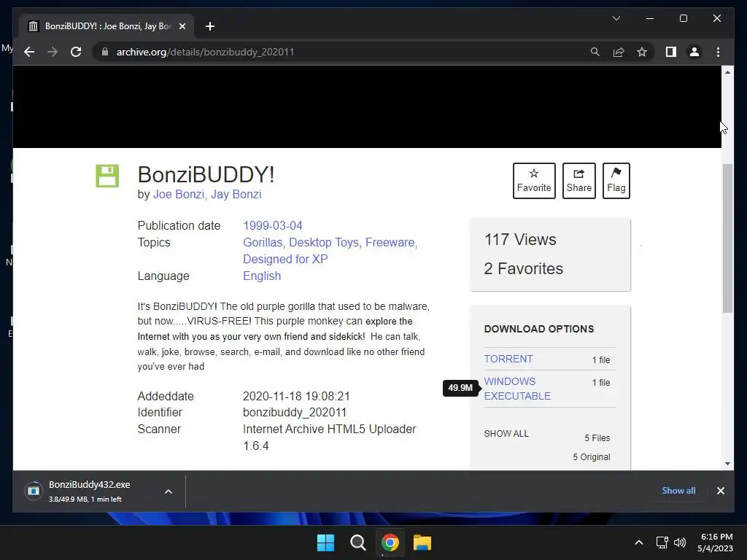This screenshot has width=747, height=560.
Task: Close the downloads bar
Action: pos(720,491)
